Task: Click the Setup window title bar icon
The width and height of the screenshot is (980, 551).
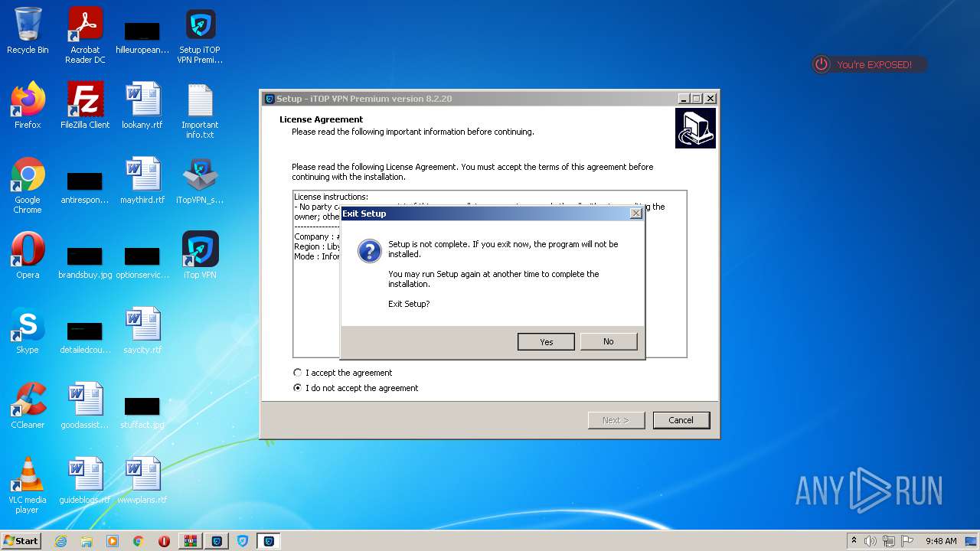Action: tap(269, 99)
